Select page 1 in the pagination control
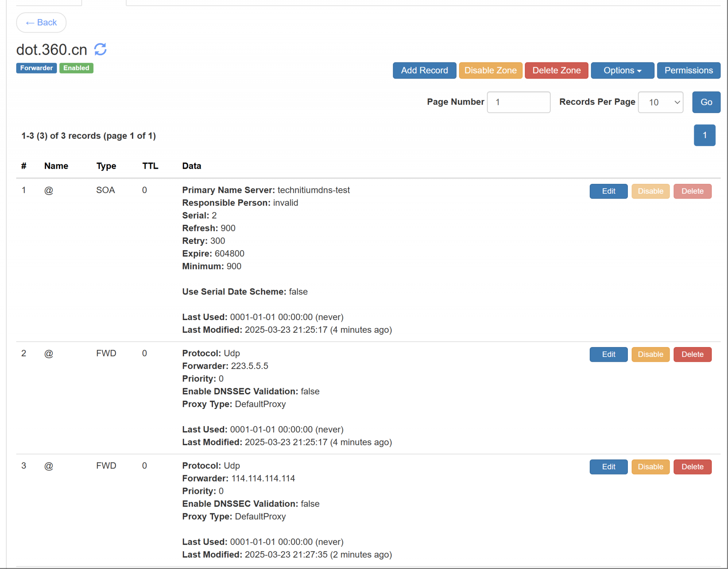The height and width of the screenshot is (569, 728). tap(704, 135)
